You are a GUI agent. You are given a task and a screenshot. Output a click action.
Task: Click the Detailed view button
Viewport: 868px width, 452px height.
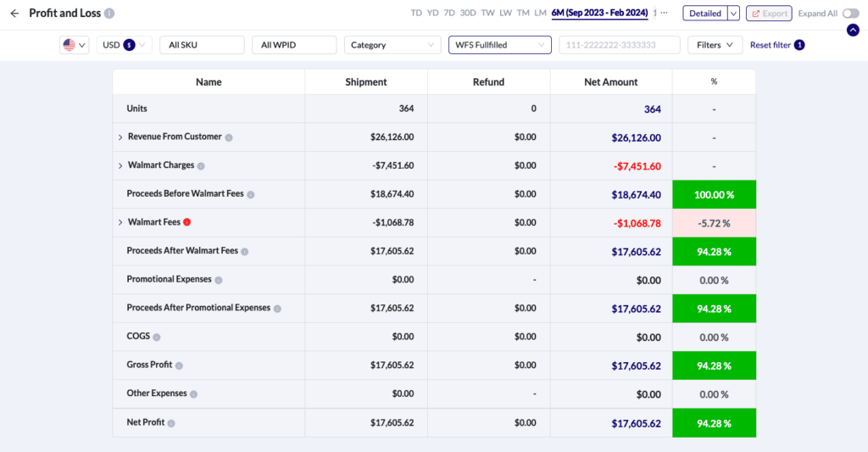point(705,14)
